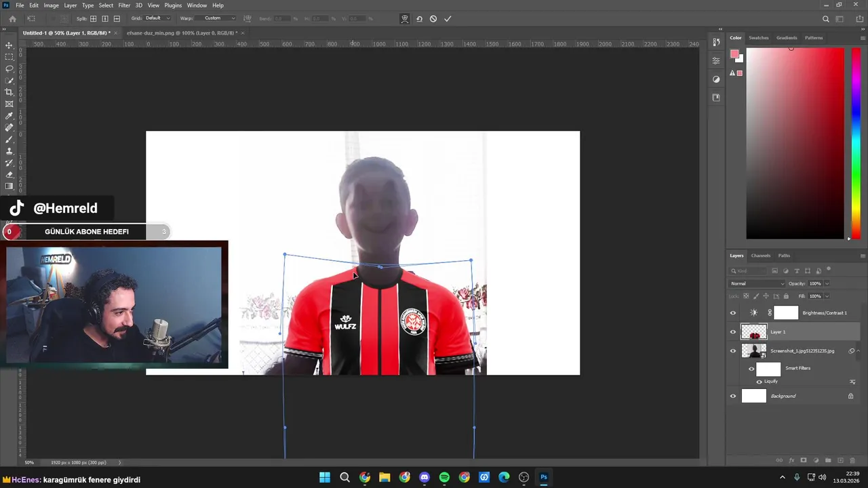Toggle between free transform and warp modes
Screen dimensions: 868x488
click(x=405, y=19)
